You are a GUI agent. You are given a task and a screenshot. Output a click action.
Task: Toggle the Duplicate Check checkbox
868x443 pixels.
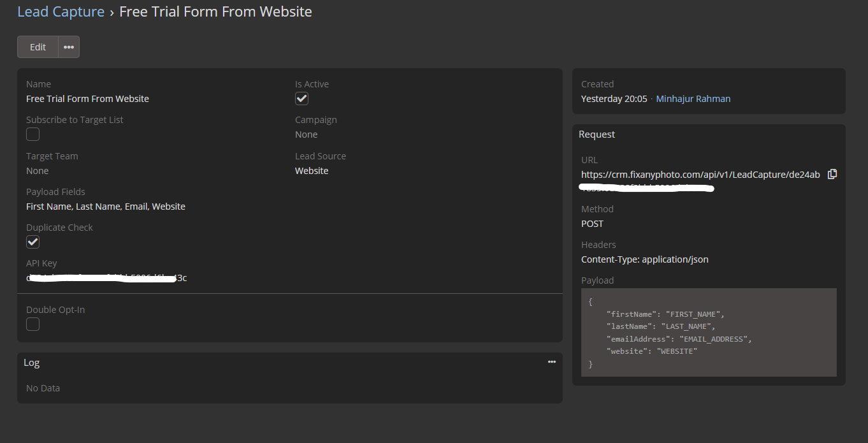coord(33,242)
